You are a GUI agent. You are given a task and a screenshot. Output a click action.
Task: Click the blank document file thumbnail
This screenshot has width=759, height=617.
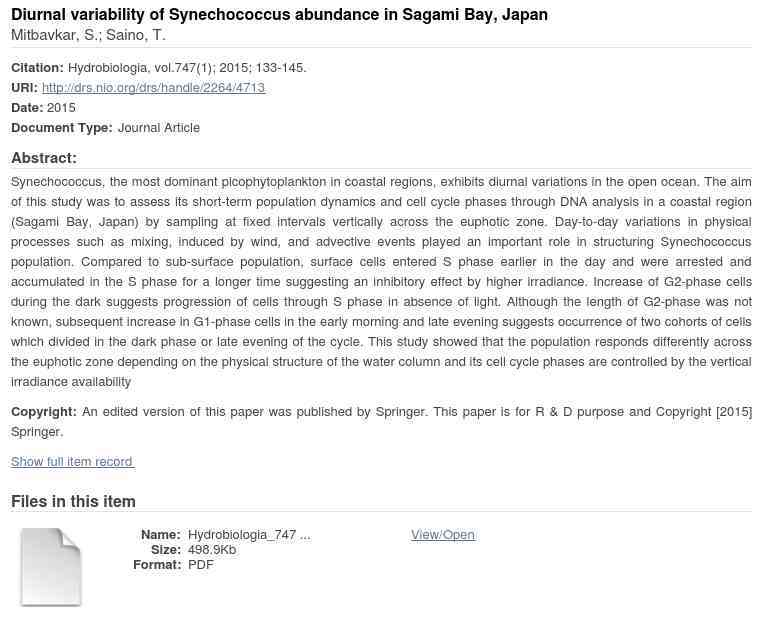point(50,566)
